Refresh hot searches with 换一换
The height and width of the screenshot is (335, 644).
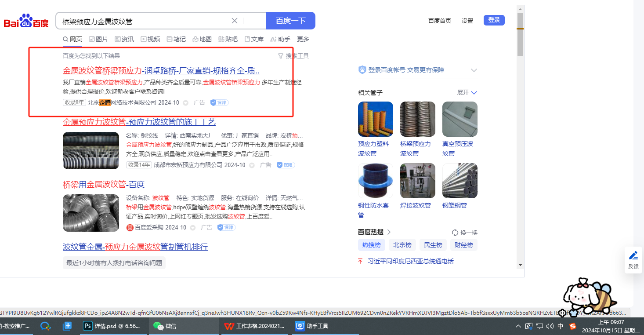(465, 233)
